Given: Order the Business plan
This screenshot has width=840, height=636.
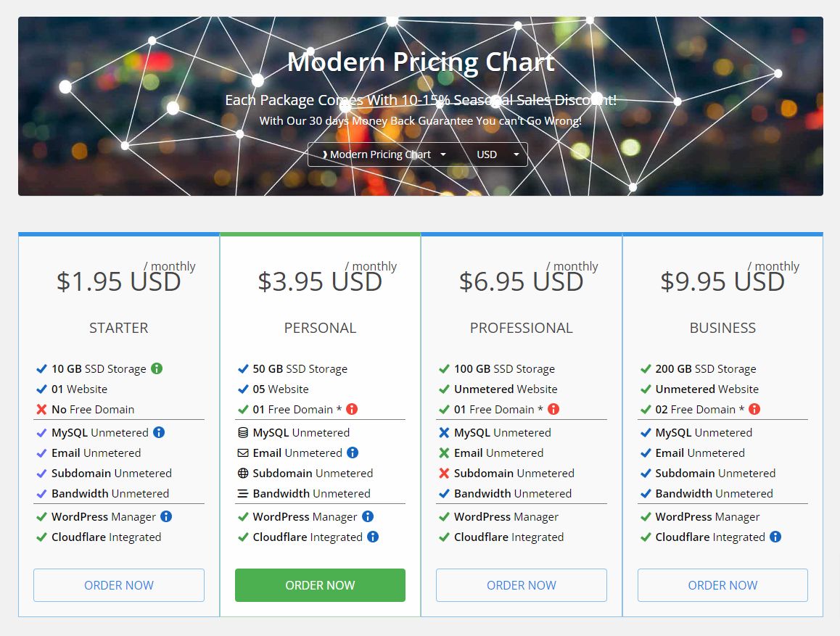Looking at the screenshot, I should tap(722, 585).
